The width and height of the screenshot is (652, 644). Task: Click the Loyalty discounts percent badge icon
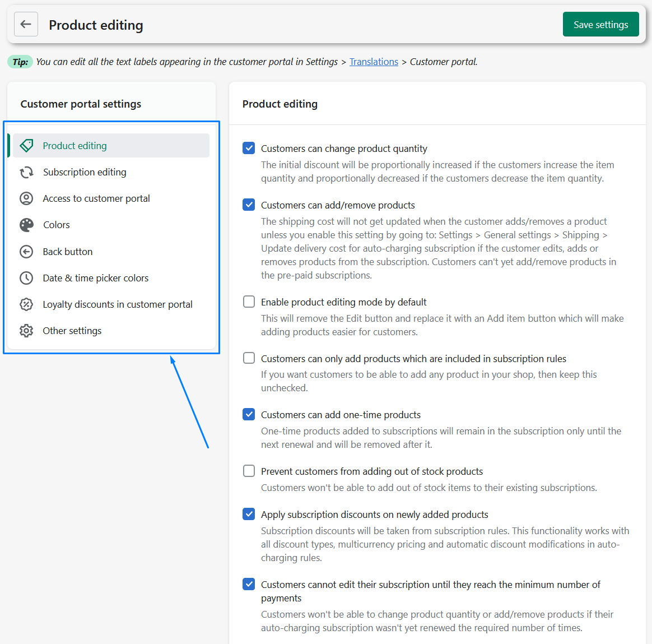[x=27, y=304]
